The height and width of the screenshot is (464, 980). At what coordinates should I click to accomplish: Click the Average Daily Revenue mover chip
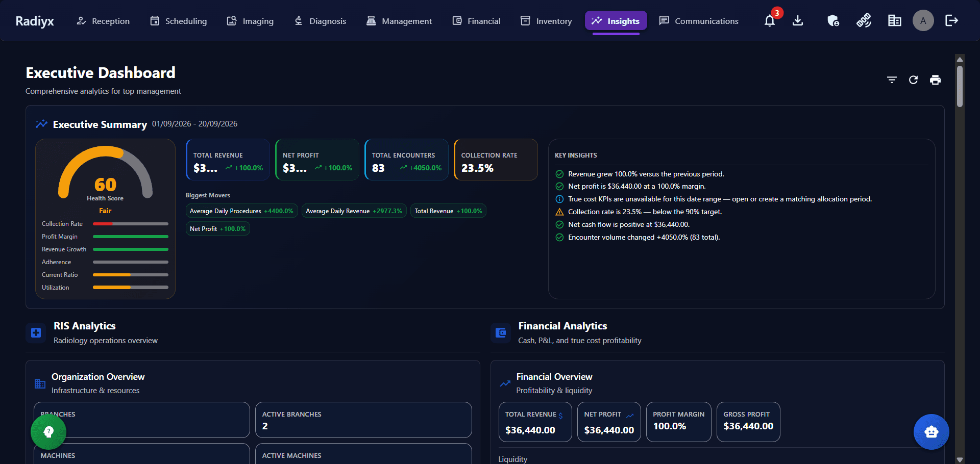(354, 211)
